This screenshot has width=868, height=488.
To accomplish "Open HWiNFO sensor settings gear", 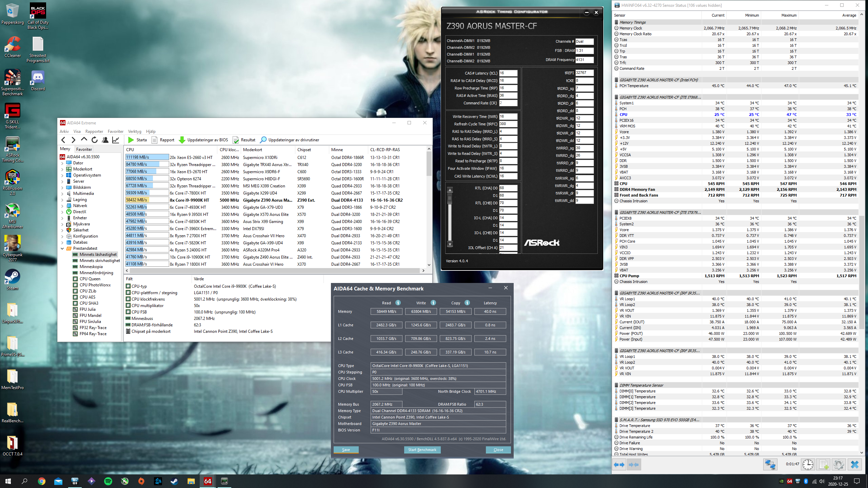I will tap(839, 464).
